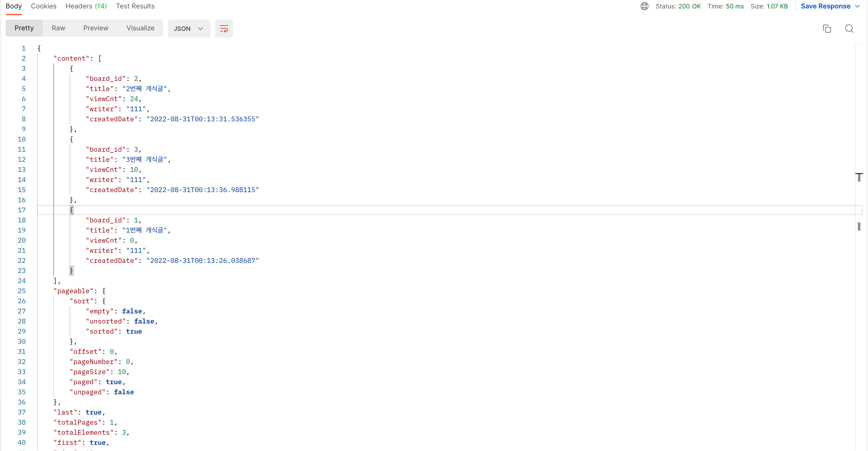Image resolution: width=868 pixels, height=451 pixels.
Task: Click line number 17 in gutter
Action: click(22, 210)
